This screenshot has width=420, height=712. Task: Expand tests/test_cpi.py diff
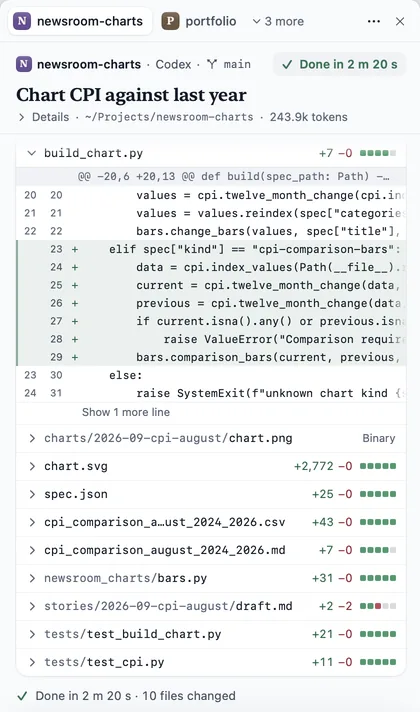211,662
